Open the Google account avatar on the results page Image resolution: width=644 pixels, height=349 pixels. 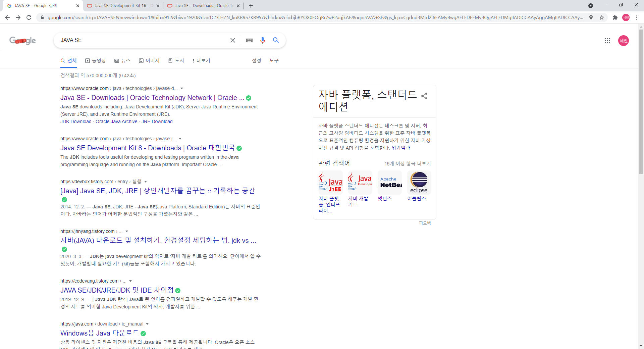coord(623,41)
